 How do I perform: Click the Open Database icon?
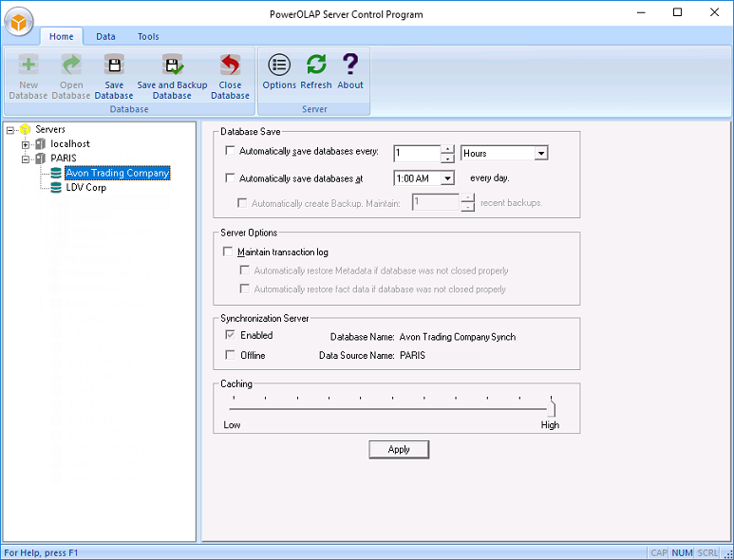(71, 65)
